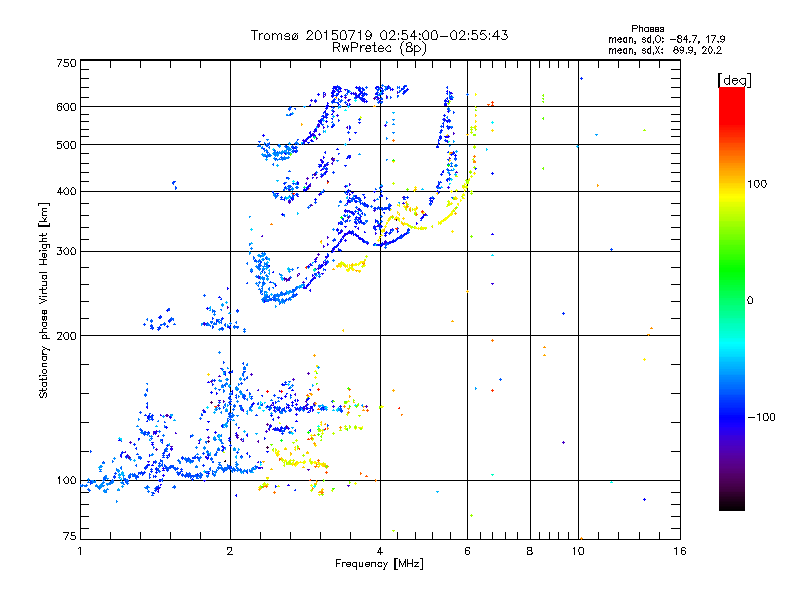The height and width of the screenshot is (600, 800).
Task: Click the "RwPretec (8p)" subtitle
Action: point(379,48)
